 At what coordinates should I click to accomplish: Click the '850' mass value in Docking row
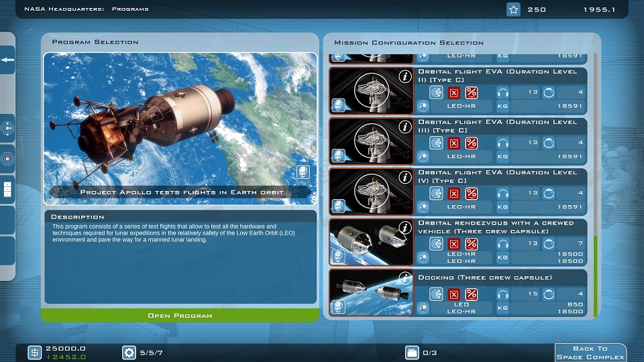point(575,304)
